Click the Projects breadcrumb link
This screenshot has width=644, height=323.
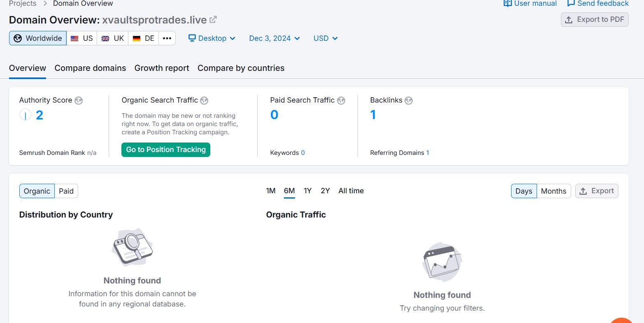point(23,3)
